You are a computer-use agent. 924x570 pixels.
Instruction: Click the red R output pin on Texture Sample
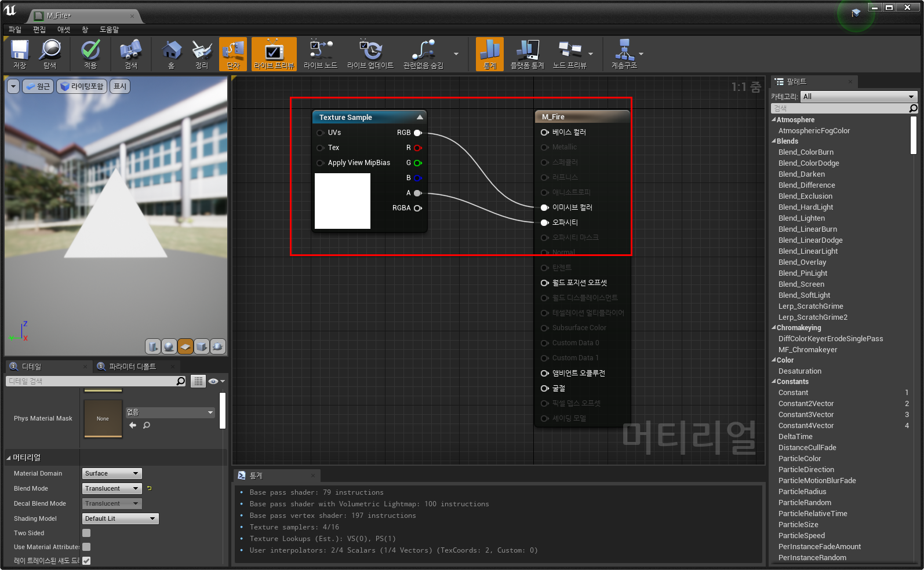pyautogui.click(x=417, y=148)
